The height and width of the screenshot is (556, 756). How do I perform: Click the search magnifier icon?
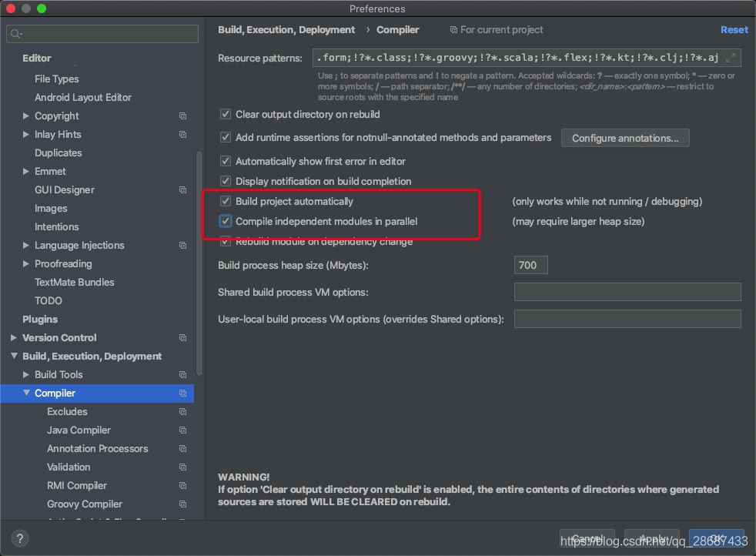click(x=17, y=35)
